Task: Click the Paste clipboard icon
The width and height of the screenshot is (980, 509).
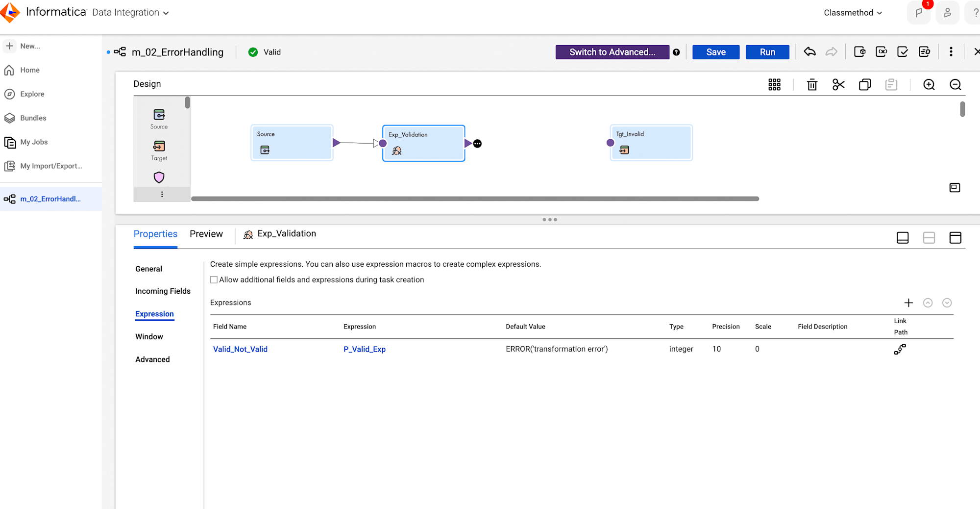Action: pyautogui.click(x=891, y=84)
